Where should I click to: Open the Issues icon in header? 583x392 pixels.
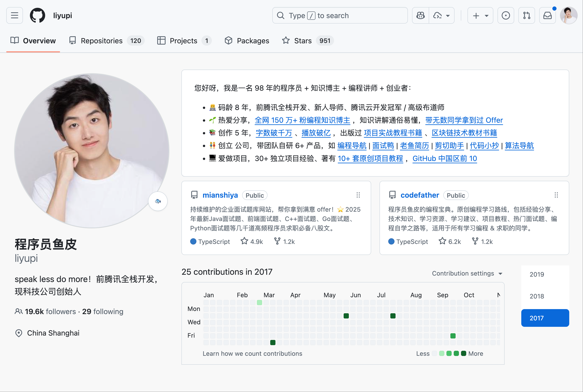click(x=506, y=15)
